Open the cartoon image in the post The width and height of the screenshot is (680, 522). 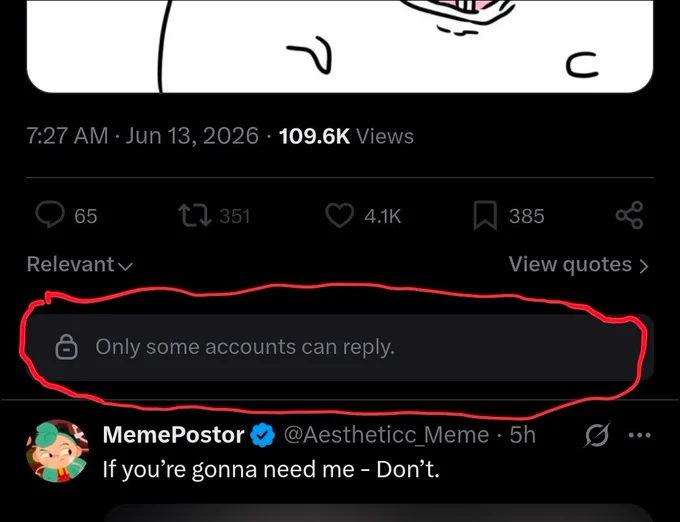(340, 46)
